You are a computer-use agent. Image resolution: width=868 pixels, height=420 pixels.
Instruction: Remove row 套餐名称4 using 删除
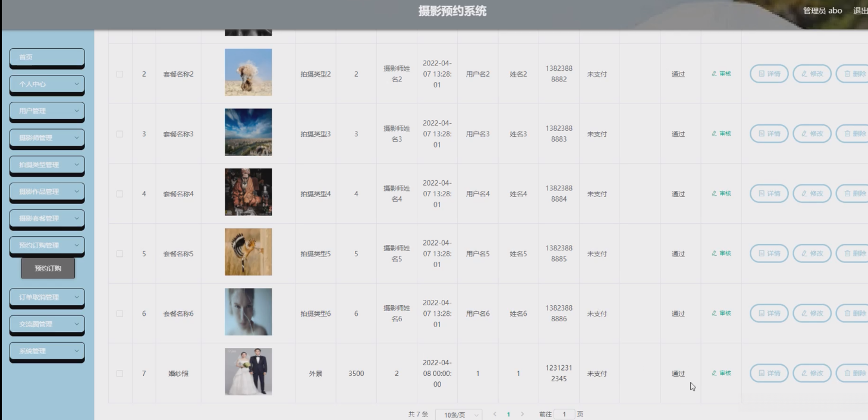pyautogui.click(x=853, y=193)
